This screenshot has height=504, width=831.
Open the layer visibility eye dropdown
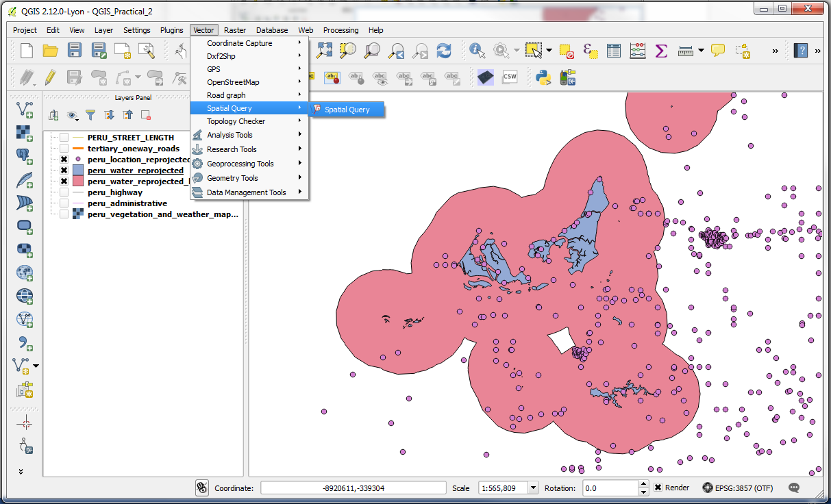(72, 115)
